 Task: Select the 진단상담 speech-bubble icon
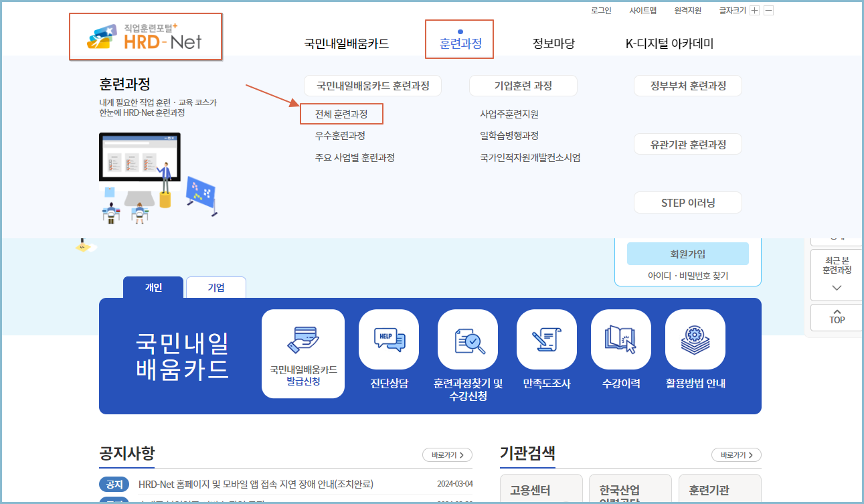(389, 339)
